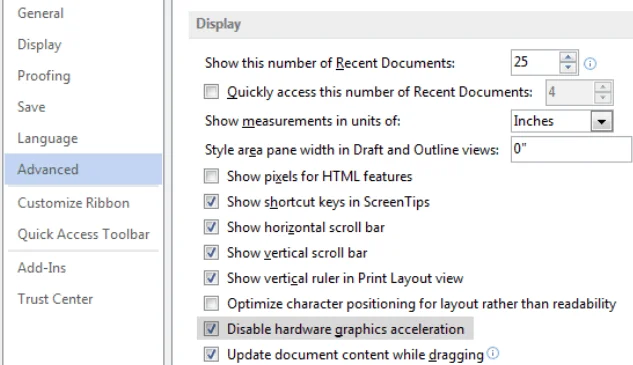Click 'Style area pane width in Draft and Outline views' label
This screenshot has width=633, height=365.
(352, 150)
